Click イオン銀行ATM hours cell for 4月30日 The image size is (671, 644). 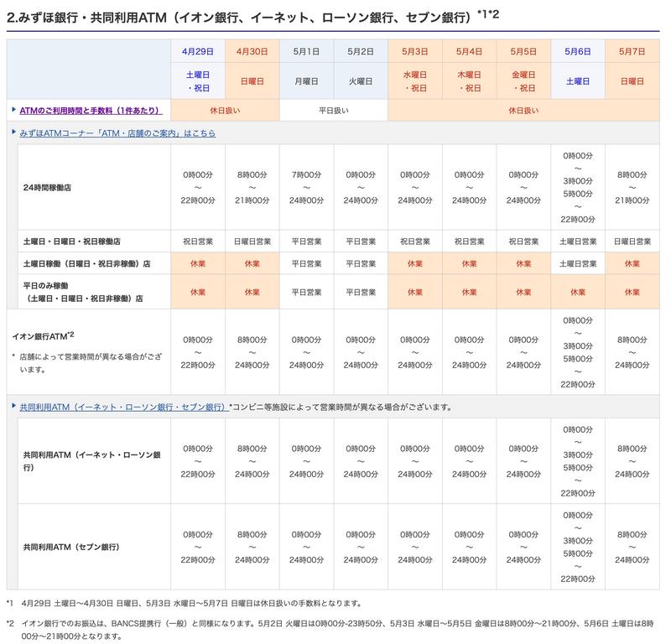pos(252,352)
